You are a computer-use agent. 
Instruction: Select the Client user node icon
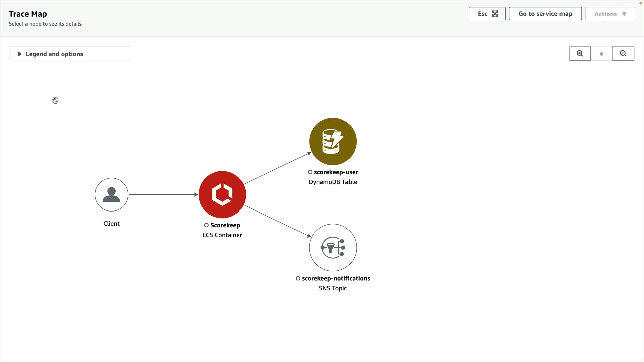(x=111, y=194)
